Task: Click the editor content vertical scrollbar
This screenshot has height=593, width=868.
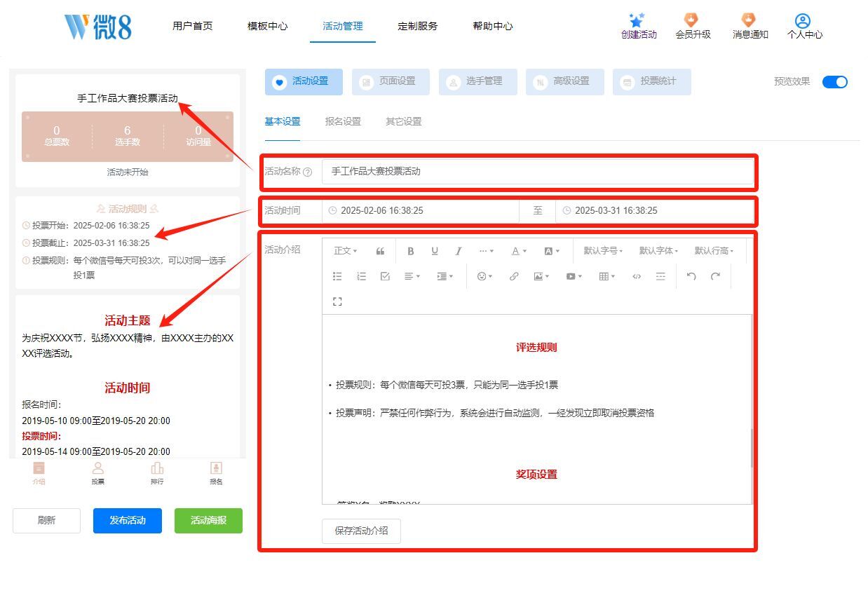Action: [x=752, y=449]
